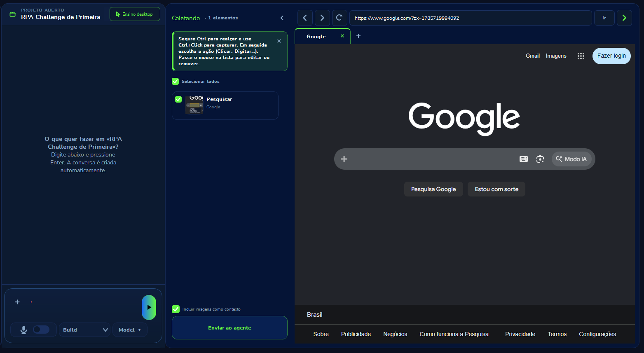Open the Gmail link
Image resolution: width=644 pixels, height=353 pixels.
[x=533, y=56]
